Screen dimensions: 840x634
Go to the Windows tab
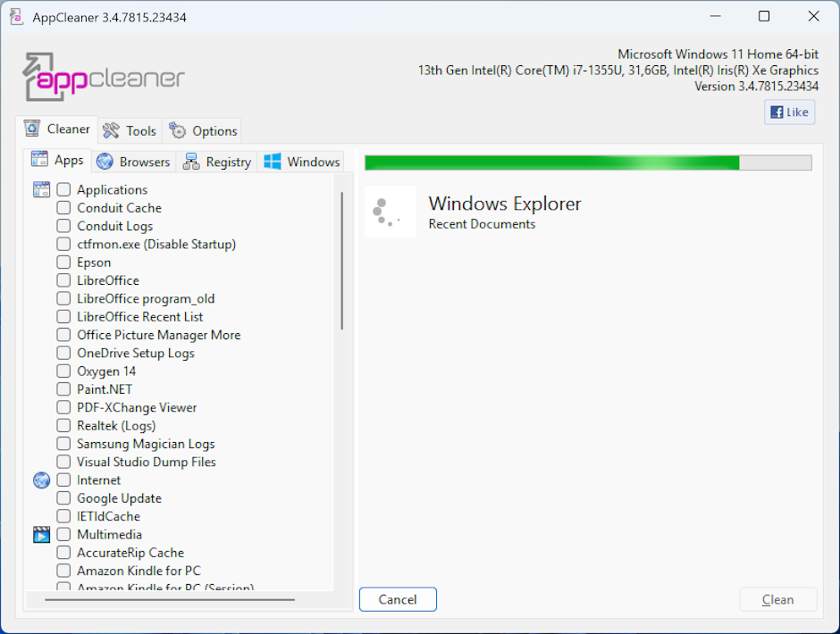coord(302,162)
